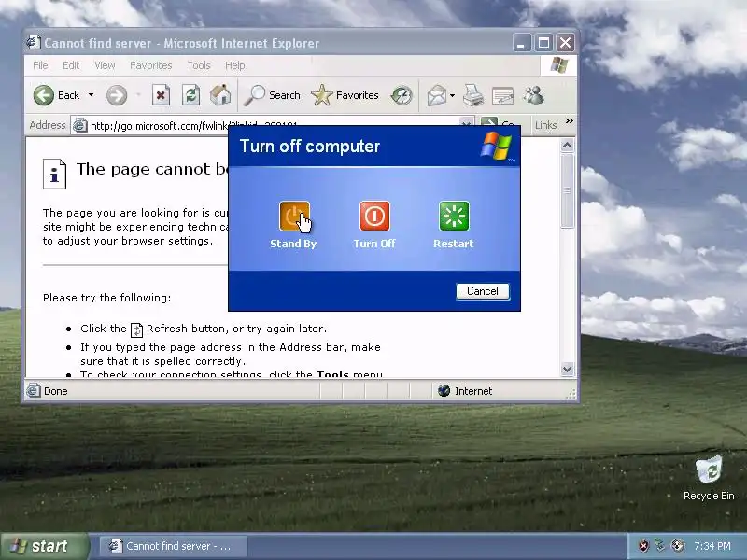Click the Internet zone globe icon

coord(444,391)
